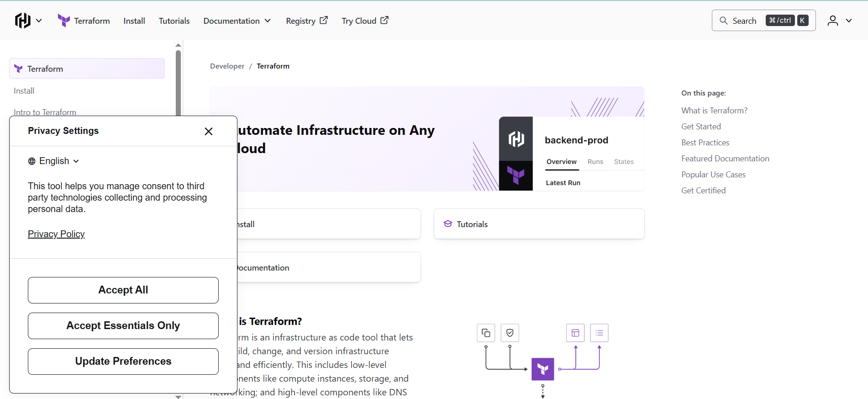Click the external link icon beside Registry
The image size is (868, 399).
click(324, 20)
